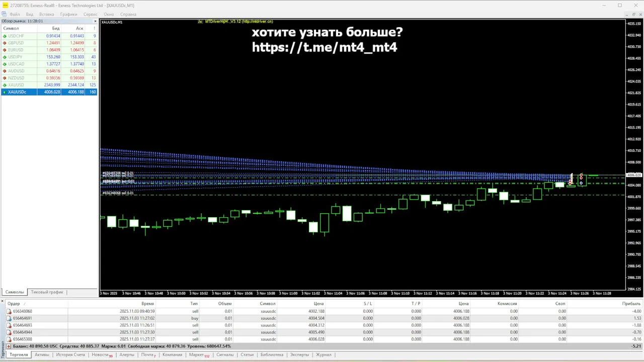Screen dimensions: 644x362
Task: Click the NZDUSD direction arrow icon
Action: 5,78
